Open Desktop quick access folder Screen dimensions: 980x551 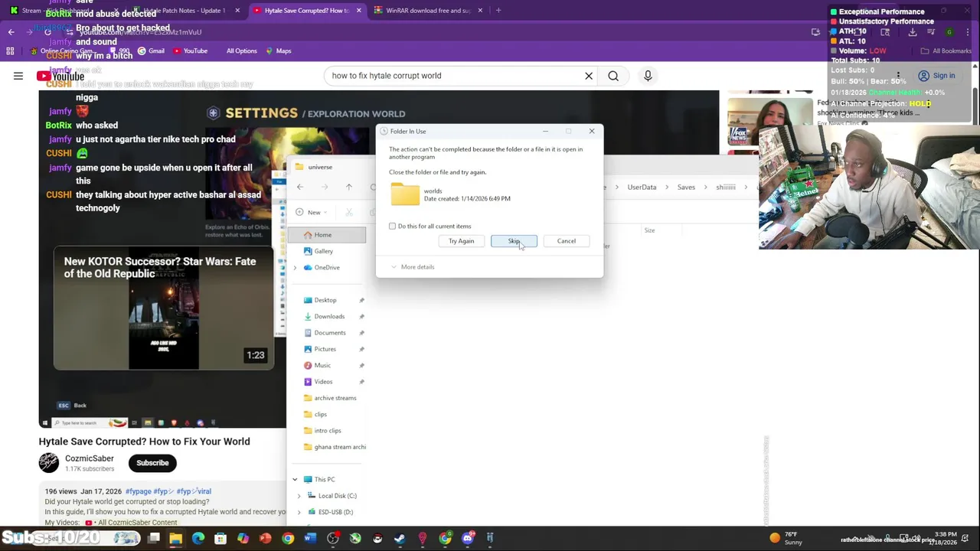click(x=325, y=300)
